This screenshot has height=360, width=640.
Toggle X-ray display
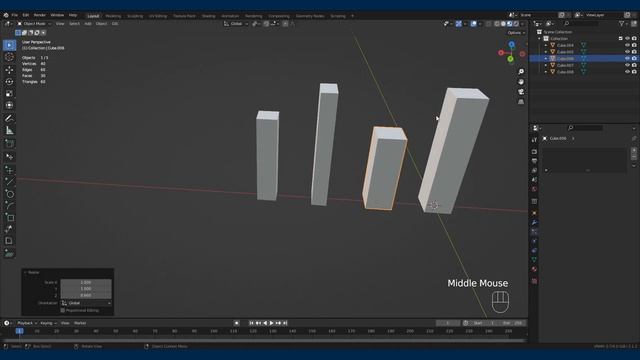coord(489,24)
